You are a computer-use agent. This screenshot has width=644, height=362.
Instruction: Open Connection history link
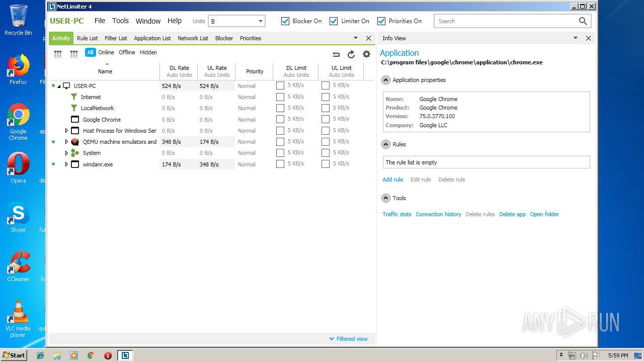point(438,214)
